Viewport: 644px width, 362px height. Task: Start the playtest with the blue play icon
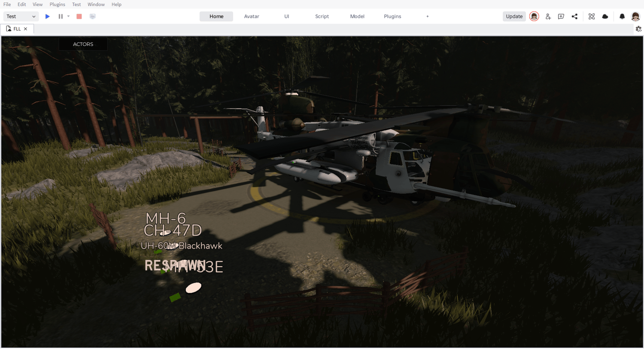click(48, 16)
